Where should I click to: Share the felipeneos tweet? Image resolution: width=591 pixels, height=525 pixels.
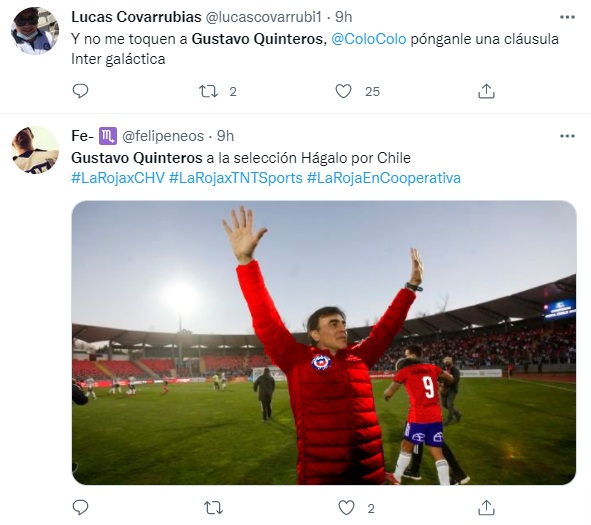click(x=486, y=508)
